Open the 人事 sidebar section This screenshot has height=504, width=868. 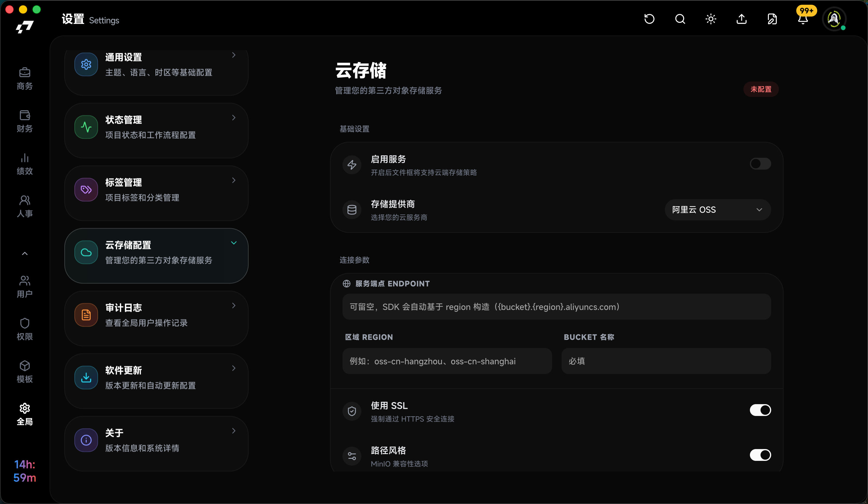[x=25, y=206]
